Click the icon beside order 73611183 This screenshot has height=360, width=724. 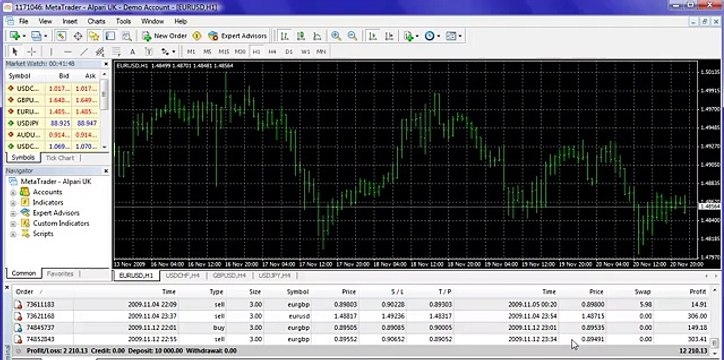point(18,305)
